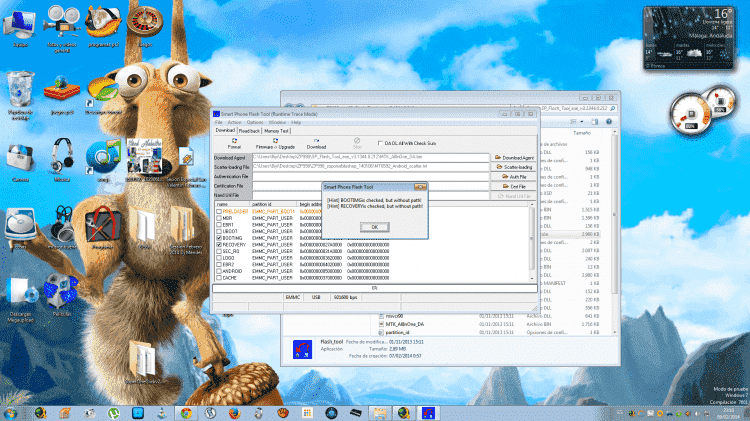Check the EBR1 partition checkbox
The height and width of the screenshot is (421, 750).
pos(219,225)
